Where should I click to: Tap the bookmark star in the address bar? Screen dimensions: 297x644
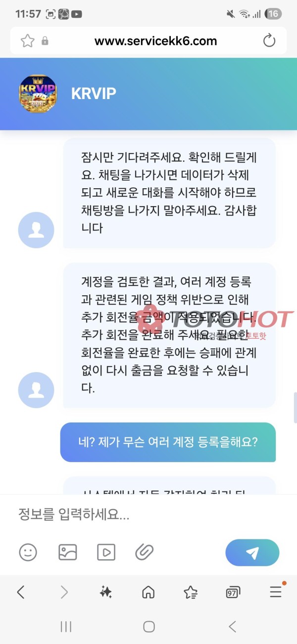(x=27, y=41)
